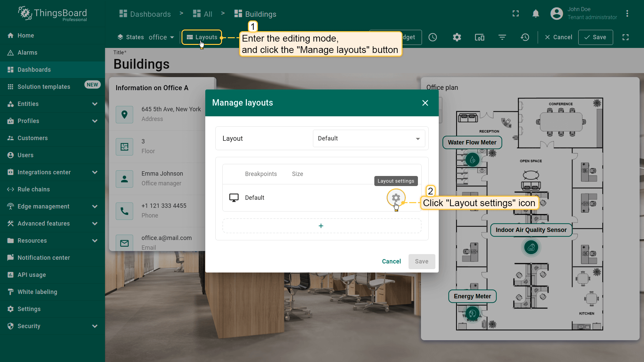Open the entity aliases icon
This screenshot has height=362, width=644.
tap(480, 37)
